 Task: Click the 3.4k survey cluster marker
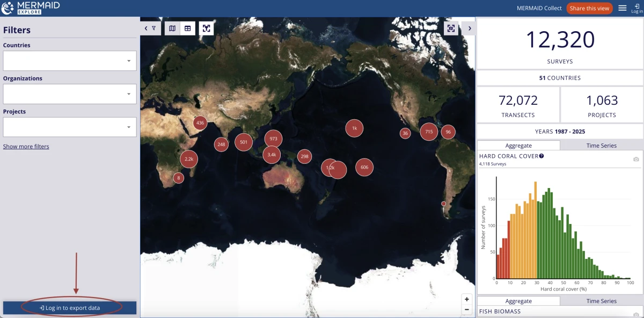(x=272, y=155)
